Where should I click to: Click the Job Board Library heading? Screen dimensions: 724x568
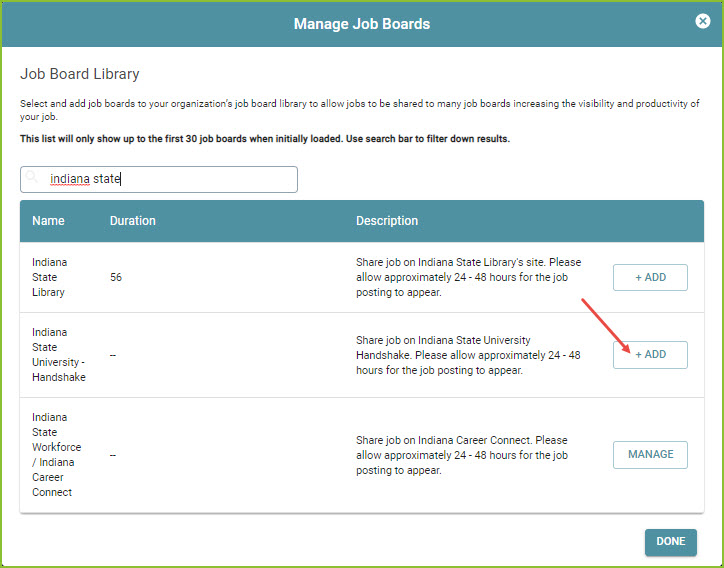(79, 74)
